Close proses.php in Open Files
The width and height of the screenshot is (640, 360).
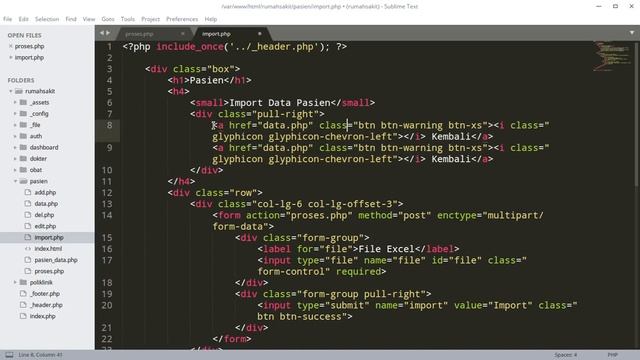point(11,47)
